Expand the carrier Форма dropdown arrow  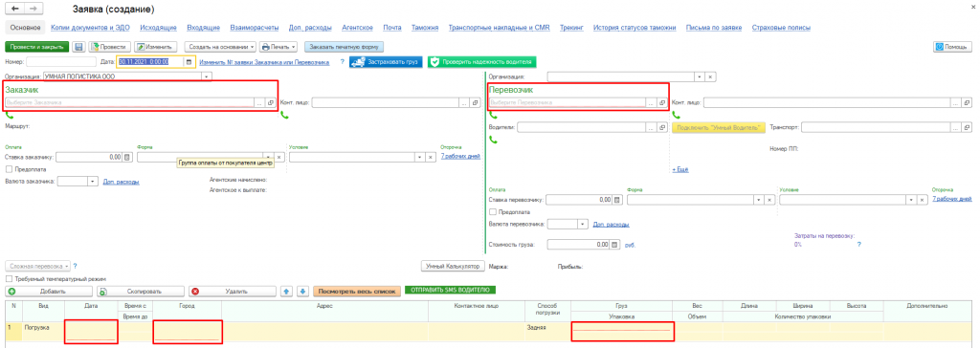(x=759, y=200)
